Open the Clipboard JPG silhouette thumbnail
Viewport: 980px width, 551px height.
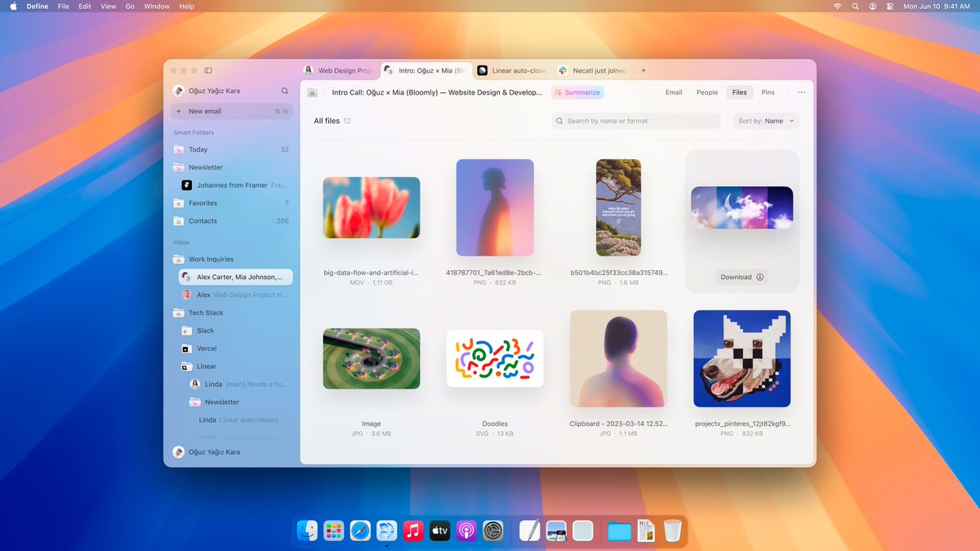(618, 358)
